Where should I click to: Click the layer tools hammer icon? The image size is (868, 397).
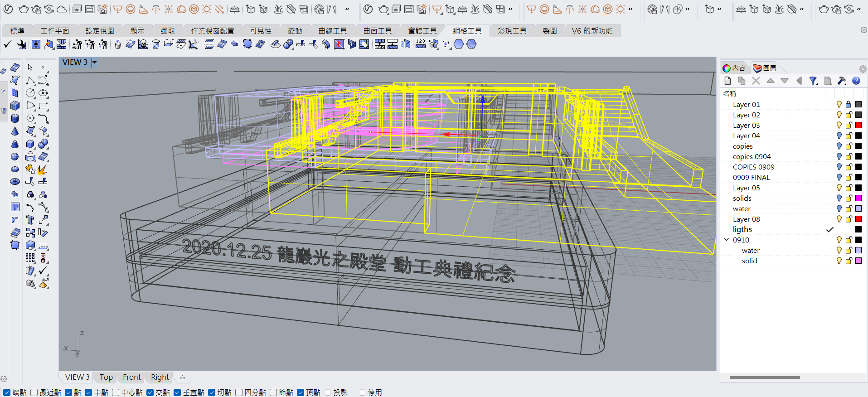[842, 81]
